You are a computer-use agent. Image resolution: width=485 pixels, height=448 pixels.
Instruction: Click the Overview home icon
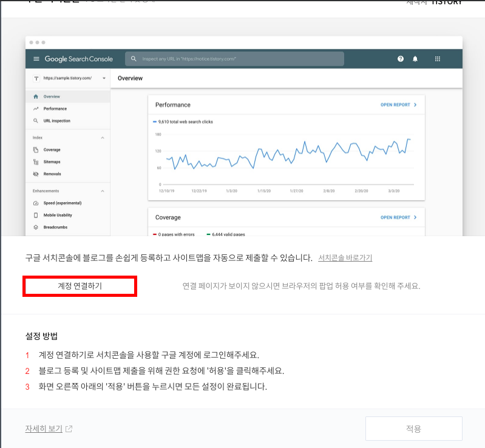36,97
